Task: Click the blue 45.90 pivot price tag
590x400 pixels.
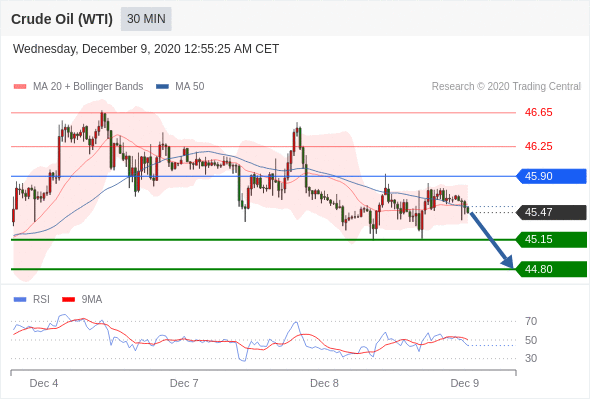Action: (x=551, y=176)
